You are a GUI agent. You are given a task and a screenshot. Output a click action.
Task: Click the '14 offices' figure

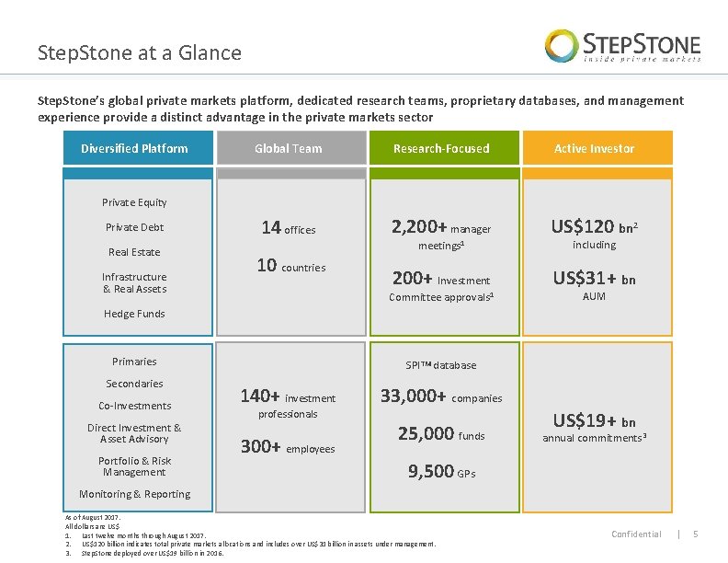[x=289, y=227]
